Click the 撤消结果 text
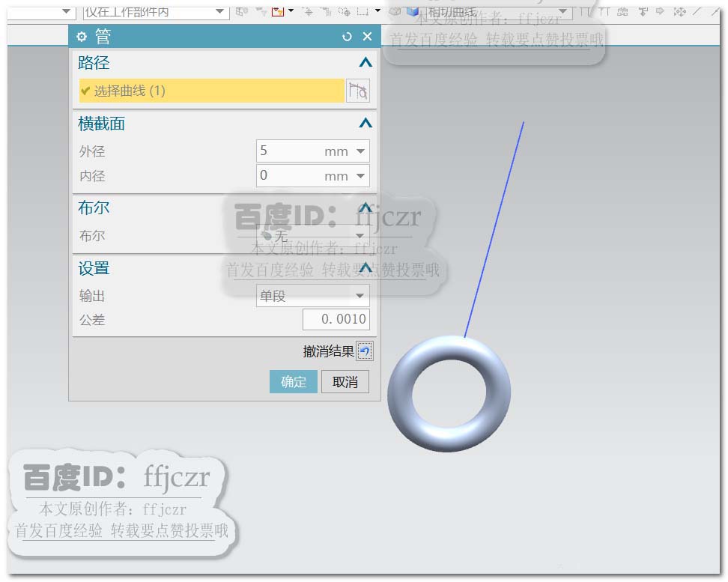Screen dimensions: 728x582 tap(328, 351)
